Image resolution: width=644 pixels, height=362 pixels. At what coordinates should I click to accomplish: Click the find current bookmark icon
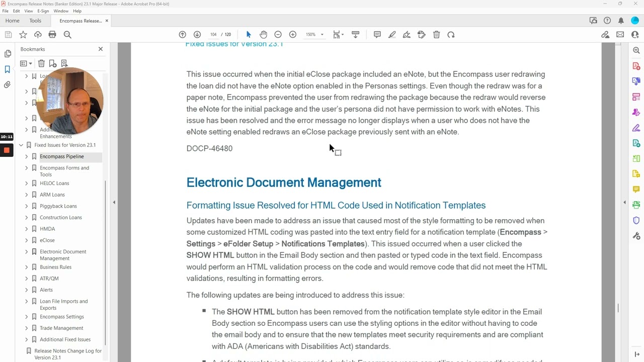tap(64, 63)
